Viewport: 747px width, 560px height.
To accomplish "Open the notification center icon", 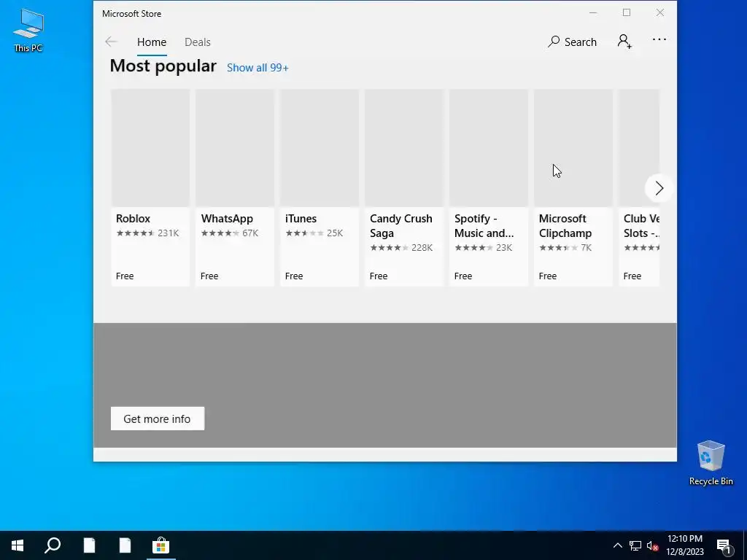I will [724, 545].
